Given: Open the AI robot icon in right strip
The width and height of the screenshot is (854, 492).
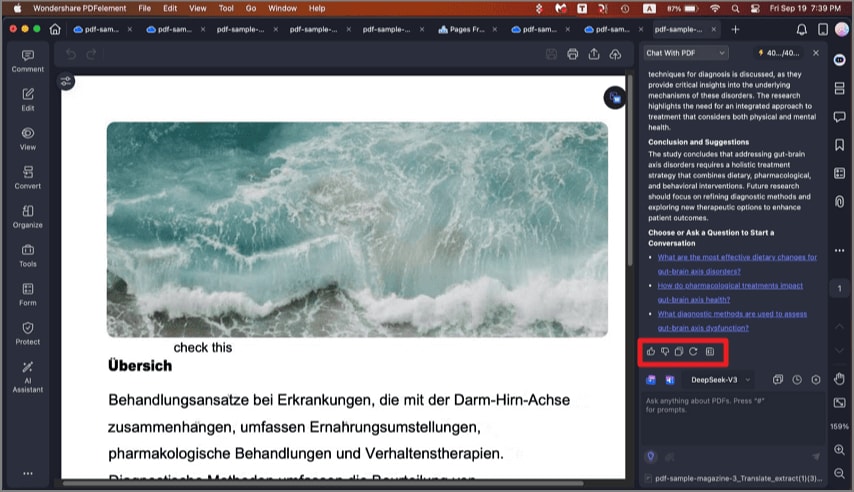Looking at the screenshot, I should [x=839, y=60].
